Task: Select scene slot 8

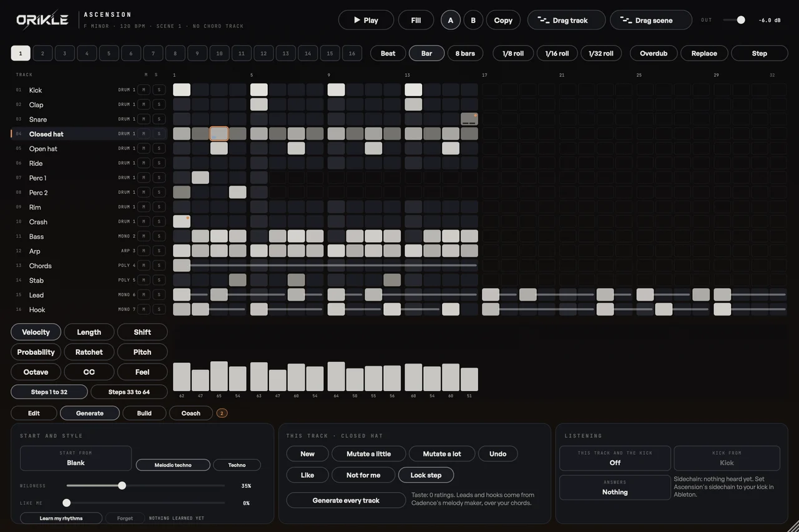Action: [x=175, y=53]
